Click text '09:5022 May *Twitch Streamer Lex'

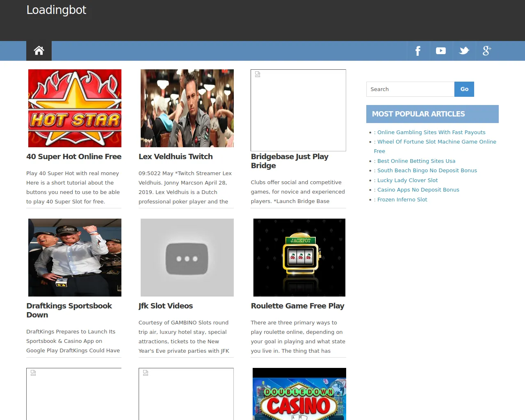tap(185, 173)
